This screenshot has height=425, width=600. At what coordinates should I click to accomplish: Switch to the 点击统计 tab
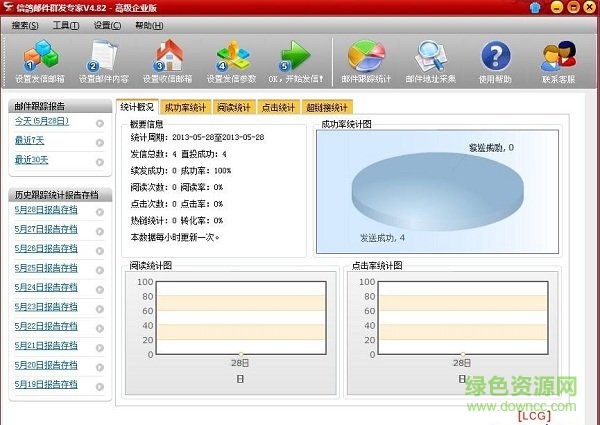point(278,107)
